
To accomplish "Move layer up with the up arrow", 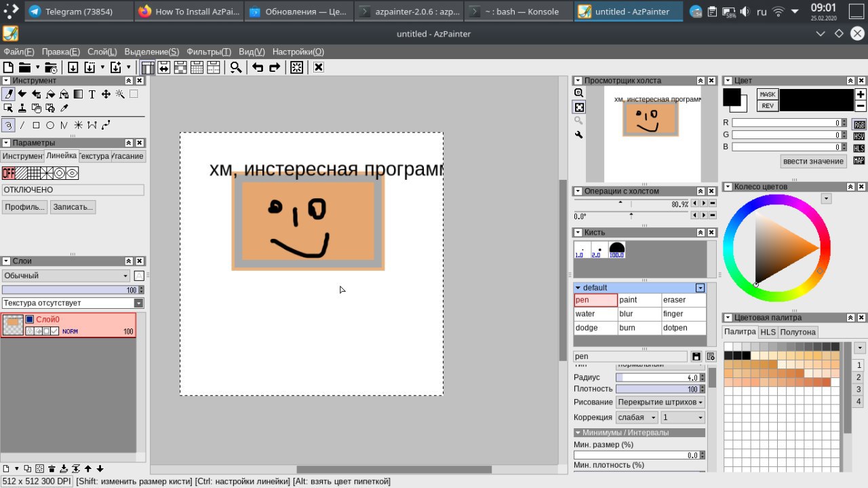I will click(x=88, y=468).
